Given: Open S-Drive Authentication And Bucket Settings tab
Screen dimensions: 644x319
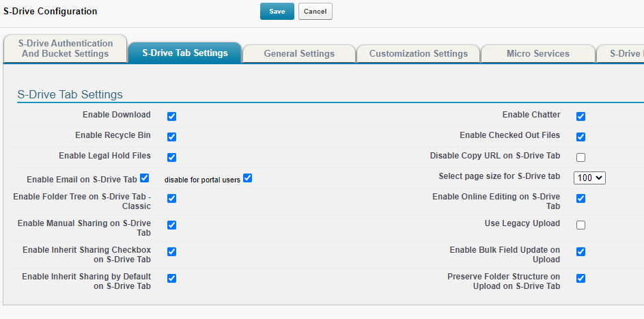Looking at the screenshot, I should tap(66, 48).
